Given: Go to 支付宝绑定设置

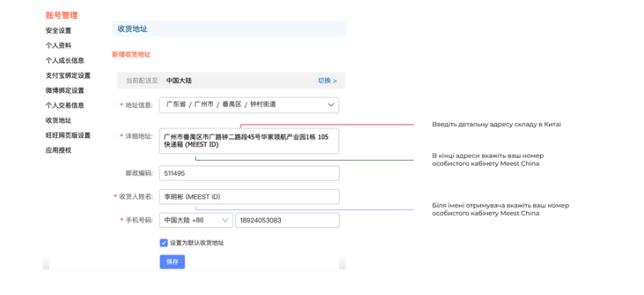Looking at the screenshot, I should click(68, 75).
